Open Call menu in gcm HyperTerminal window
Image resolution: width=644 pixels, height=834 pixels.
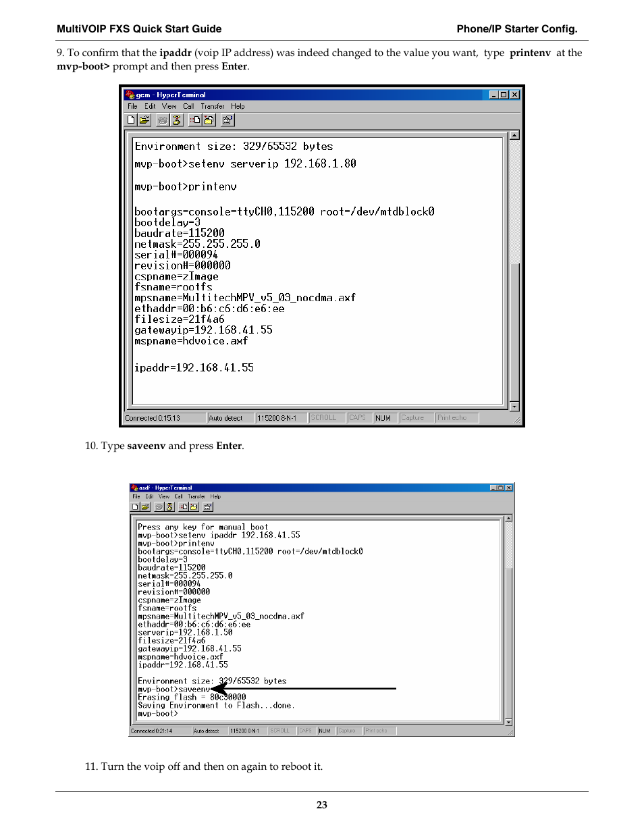(x=188, y=106)
